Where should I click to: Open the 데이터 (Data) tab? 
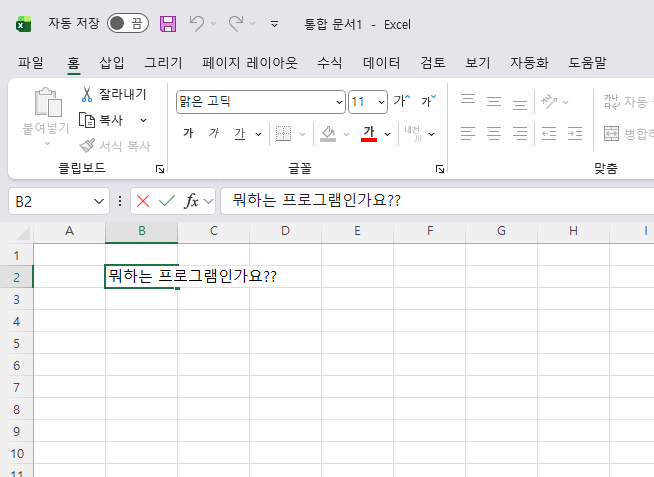381,62
